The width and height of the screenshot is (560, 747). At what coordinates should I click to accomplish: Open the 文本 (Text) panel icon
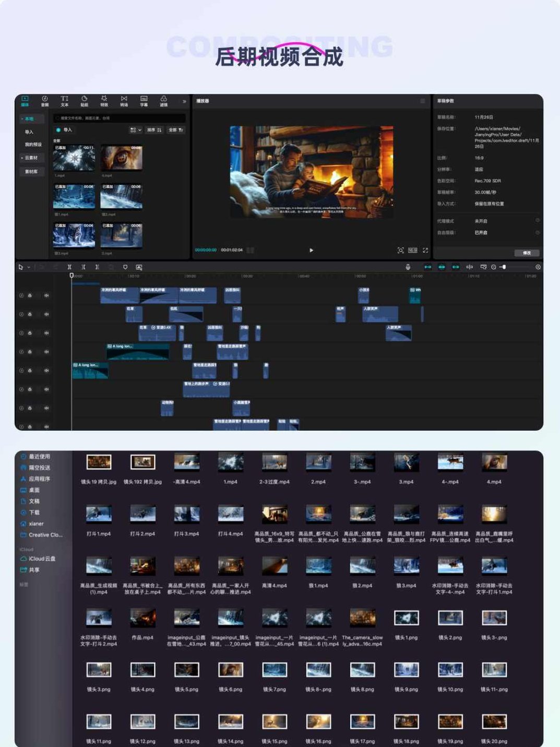65,101
